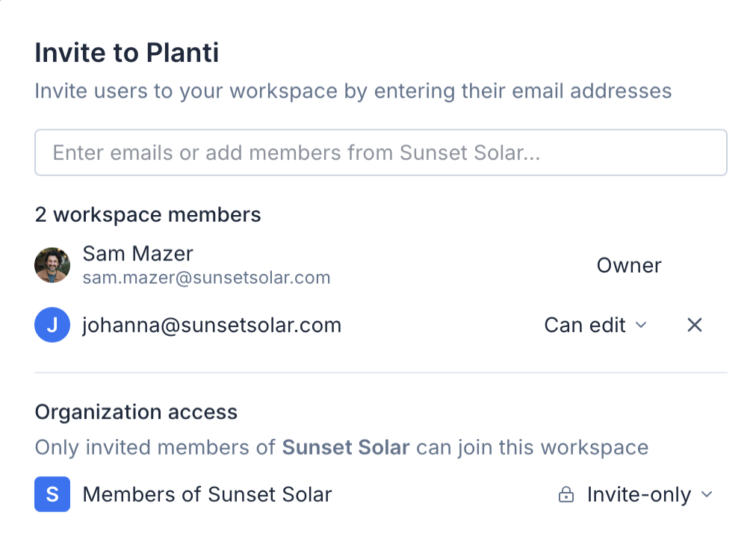This screenshot has width=756, height=545.
Task: Focus the email addresses input field
Action: (x=381, y=153)
